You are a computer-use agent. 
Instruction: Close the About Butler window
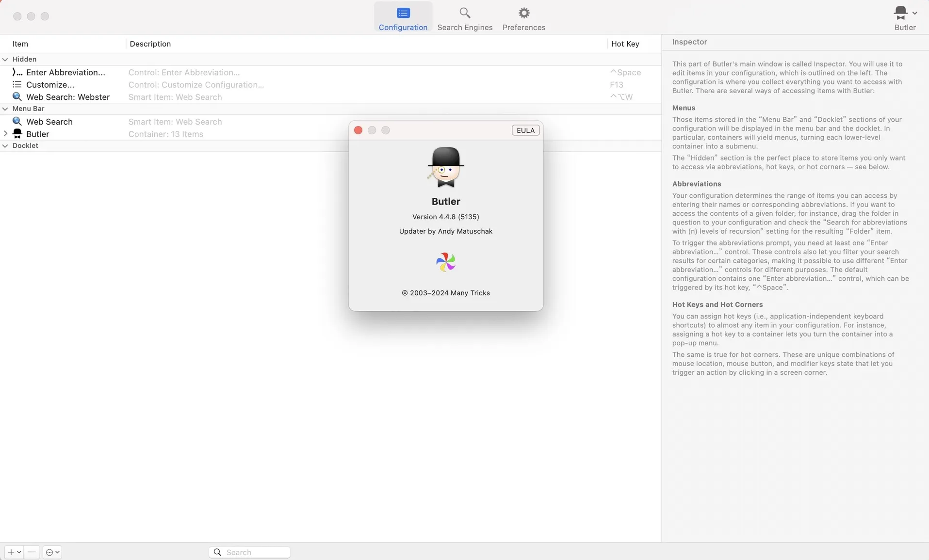(x=358, y=130)
